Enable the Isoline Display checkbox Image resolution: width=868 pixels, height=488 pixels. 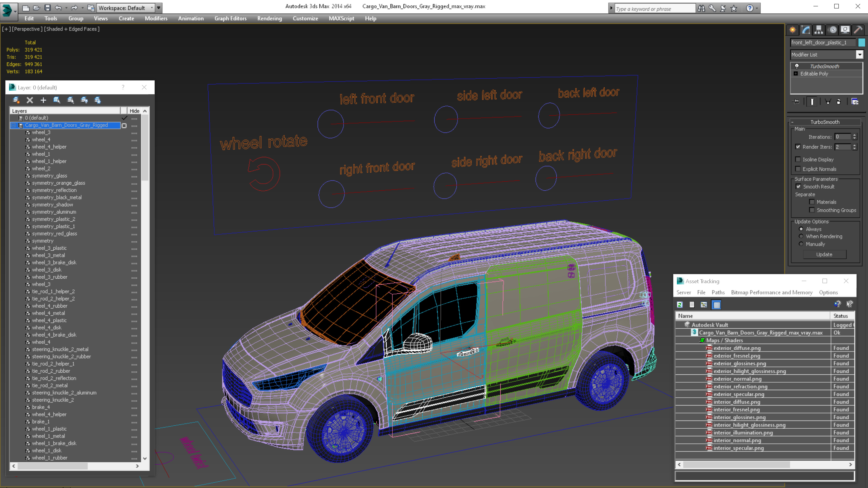pos(797,159)
